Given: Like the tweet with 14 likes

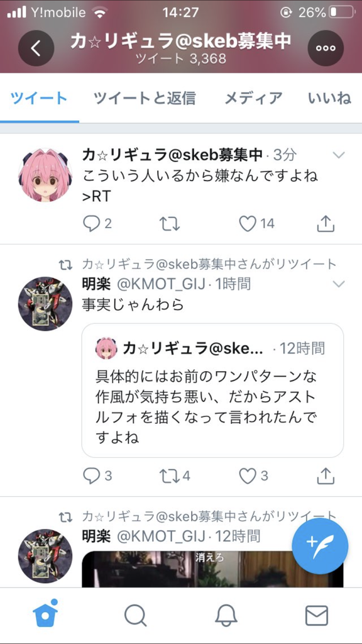Looking at the screenshot, I should coord(256,224).
